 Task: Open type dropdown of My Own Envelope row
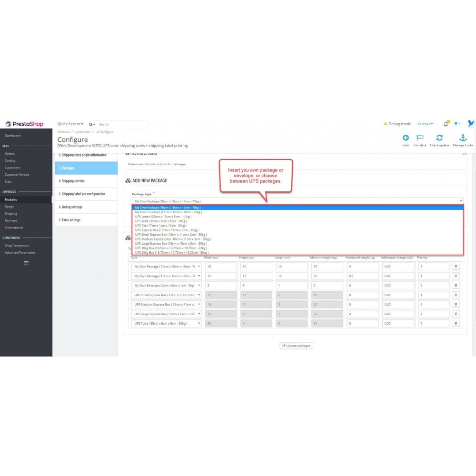[166, 285]
